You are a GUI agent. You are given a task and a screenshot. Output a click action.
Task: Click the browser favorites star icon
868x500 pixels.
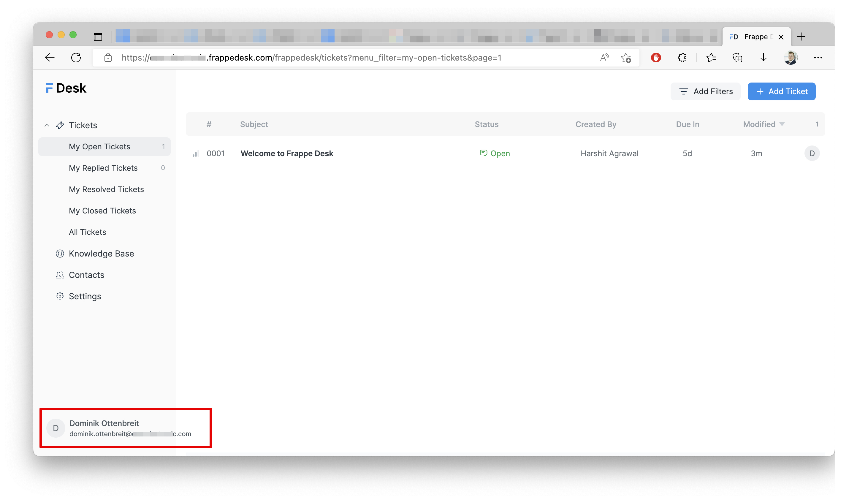[711, 58]
